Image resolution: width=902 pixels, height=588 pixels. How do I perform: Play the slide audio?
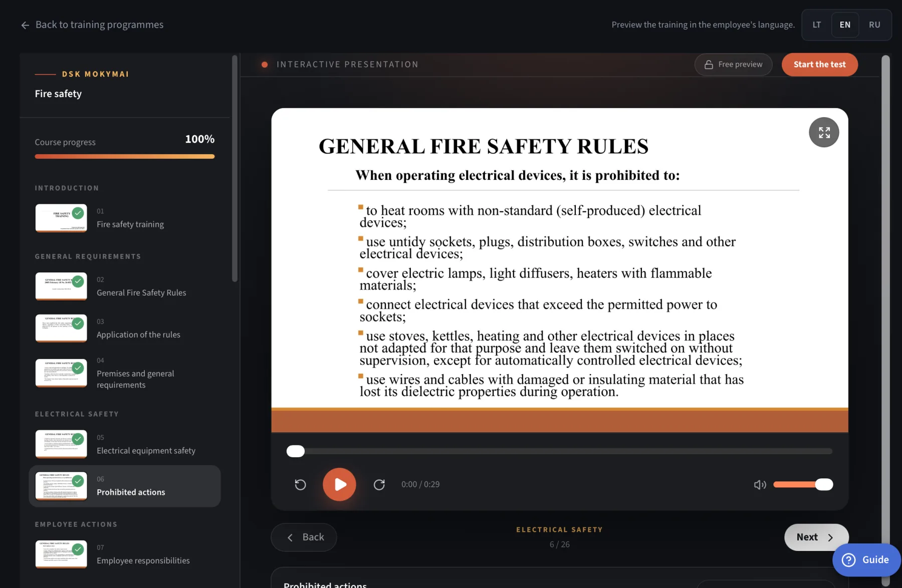click(x=339, y=484)
